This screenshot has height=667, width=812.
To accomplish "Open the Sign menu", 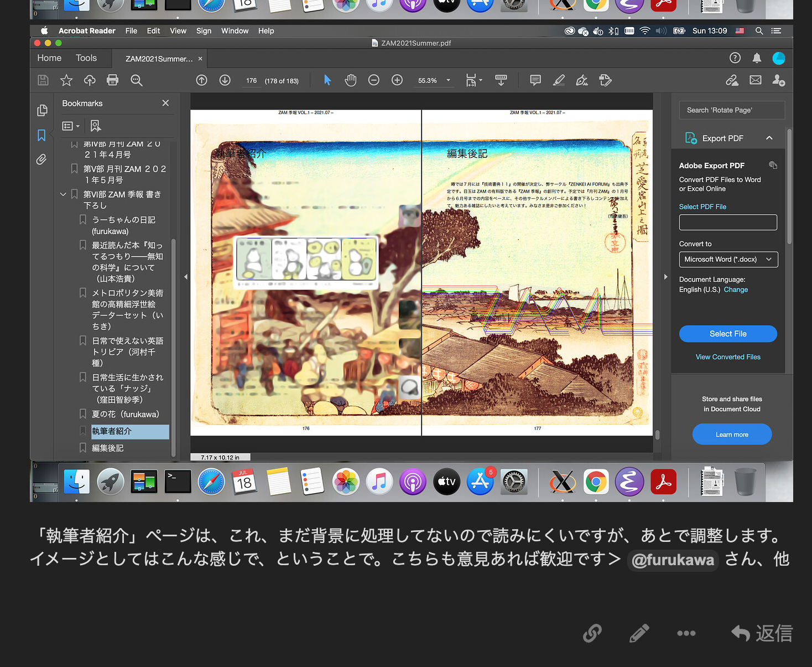I will (204, 31).
